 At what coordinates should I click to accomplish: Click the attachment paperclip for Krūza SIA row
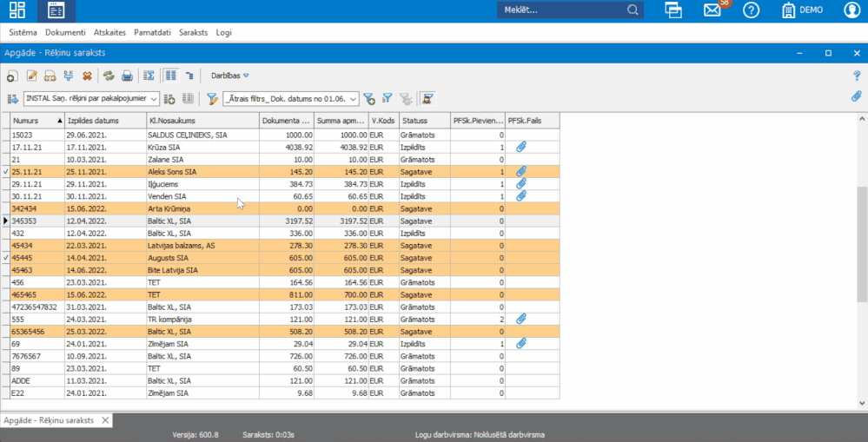pyautogui.click(x=521, y=148)
